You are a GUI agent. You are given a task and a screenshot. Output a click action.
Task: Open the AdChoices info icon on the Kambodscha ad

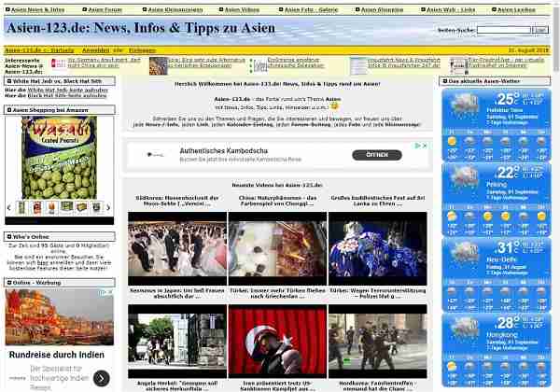pyautogui.click(x=417, y=146)
